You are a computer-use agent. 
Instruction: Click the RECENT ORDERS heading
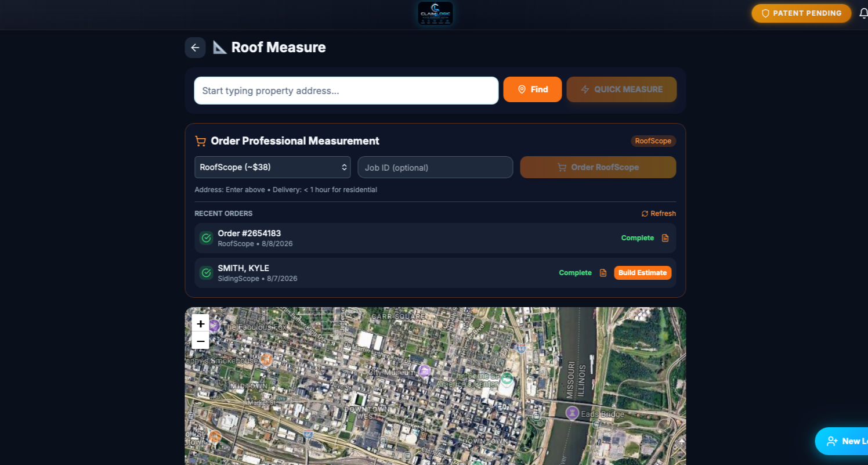223,214
